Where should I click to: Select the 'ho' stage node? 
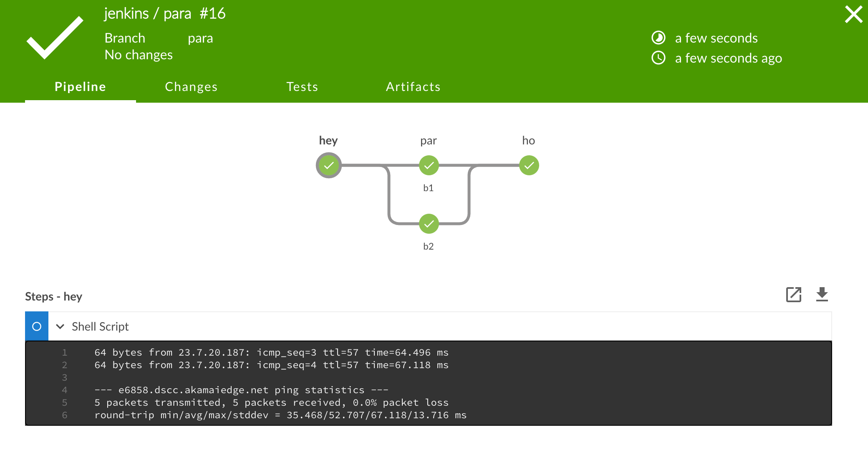click(529, 165)
